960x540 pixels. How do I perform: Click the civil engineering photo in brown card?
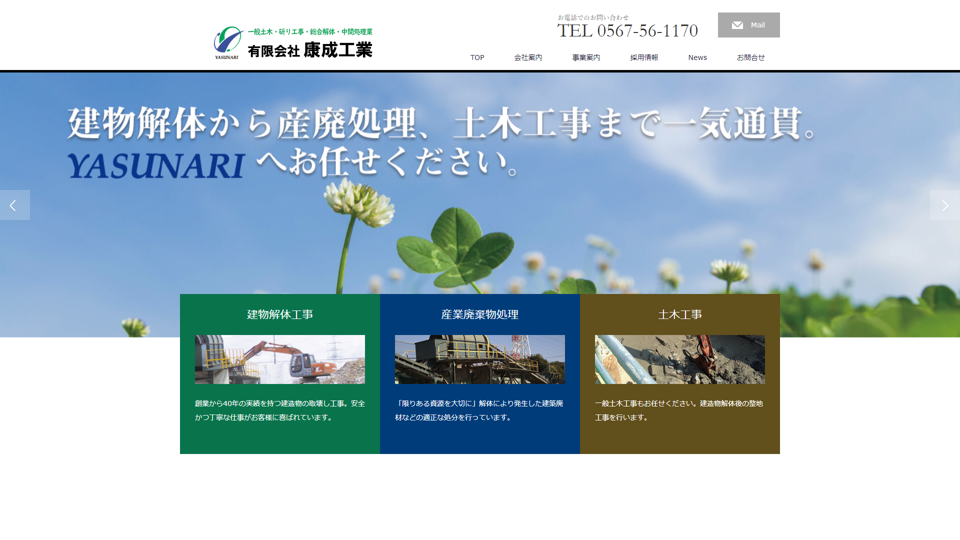(680, 359)
